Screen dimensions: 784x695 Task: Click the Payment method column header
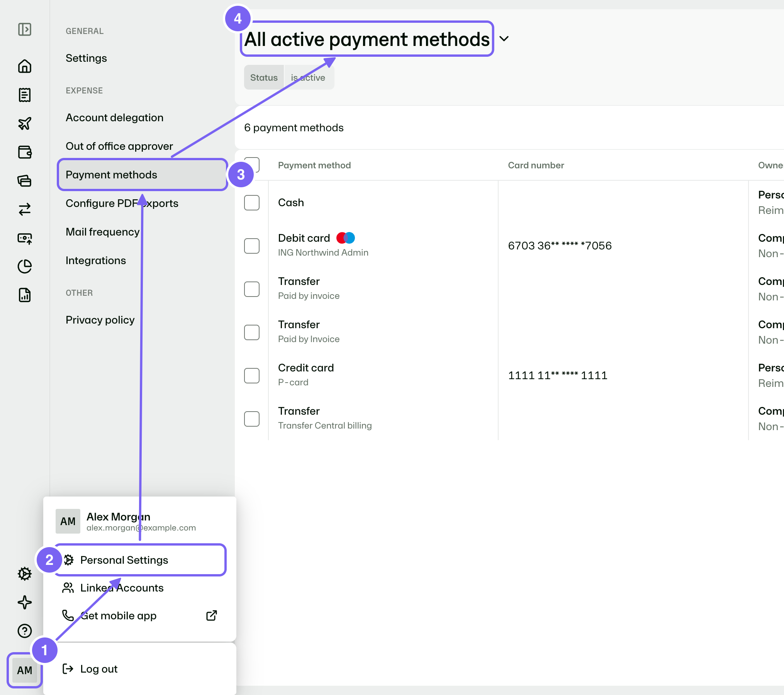[314, 165]
